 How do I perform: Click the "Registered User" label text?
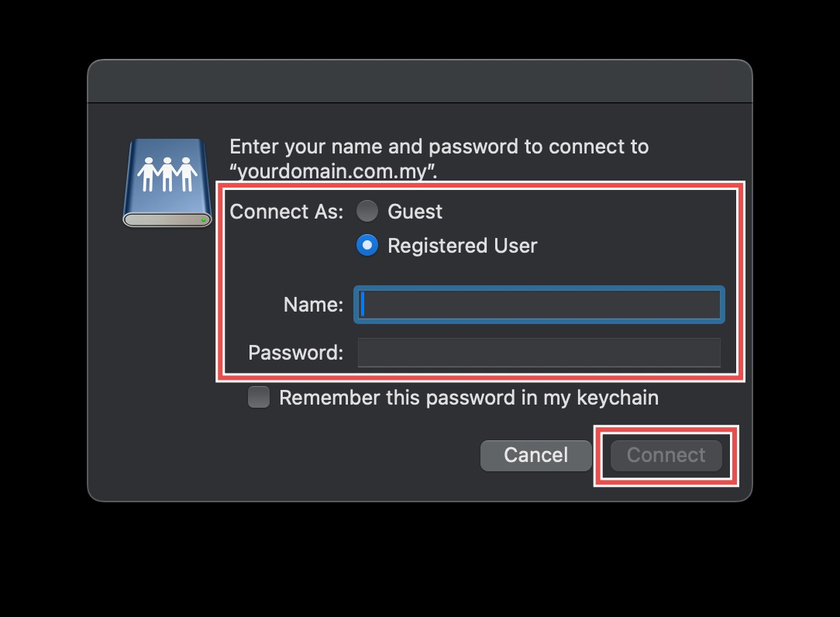click(x=462, y=246)
